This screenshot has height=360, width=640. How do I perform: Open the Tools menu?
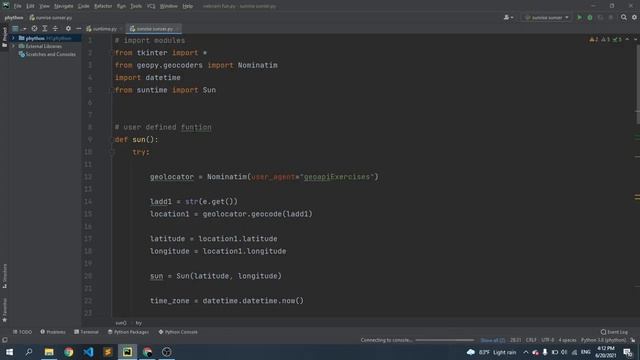coord(136,6)
